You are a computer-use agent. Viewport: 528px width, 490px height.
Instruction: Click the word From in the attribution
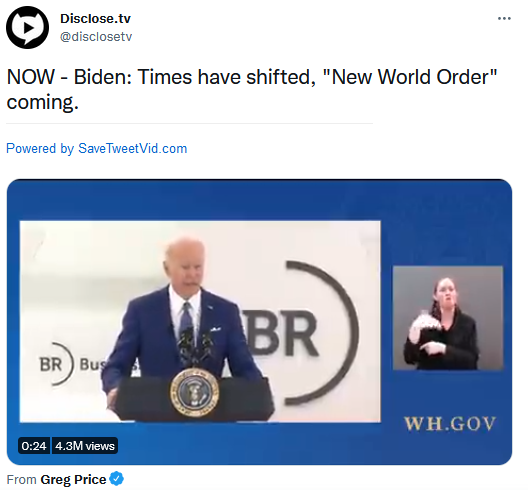(22, 480)
